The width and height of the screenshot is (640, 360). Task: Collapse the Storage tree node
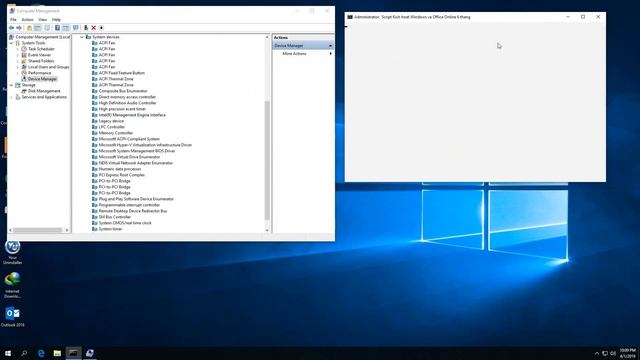click(x=11, y=85)
